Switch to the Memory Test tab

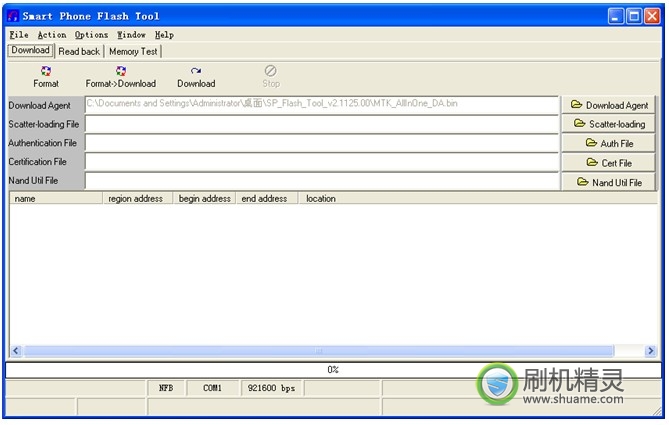[133, 51]
